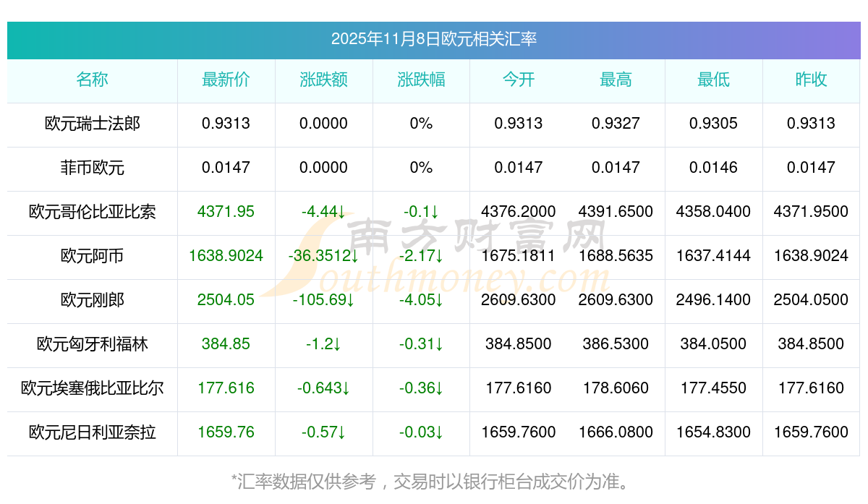
Task: Select the 最高 column header
Action: (x=616, y=80)
